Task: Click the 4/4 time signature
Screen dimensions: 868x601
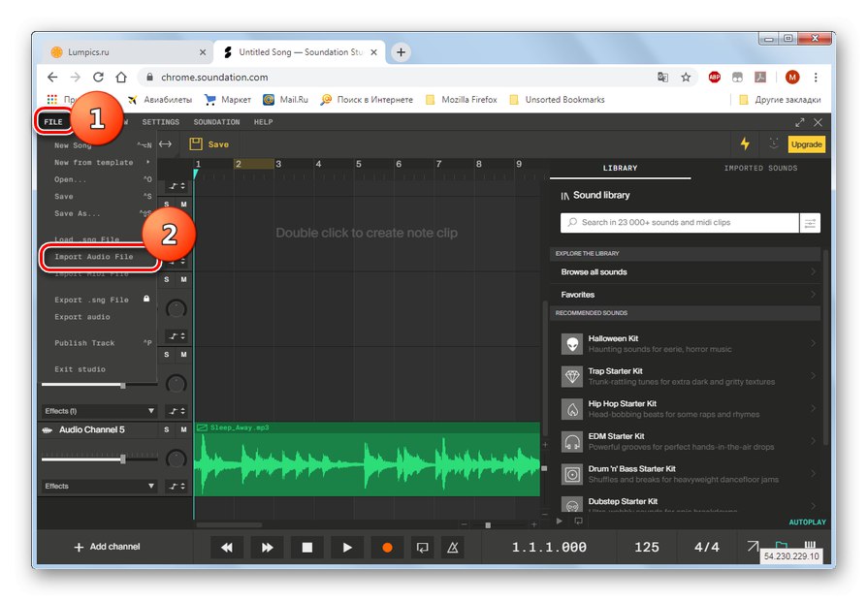Action: pyautogui.click(x=706, y=548)
